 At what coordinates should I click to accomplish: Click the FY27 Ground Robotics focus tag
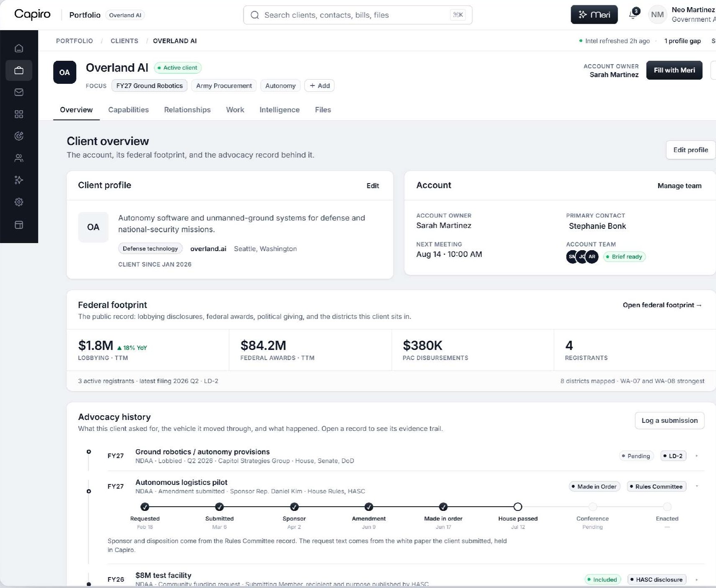(x=150, y=85)
